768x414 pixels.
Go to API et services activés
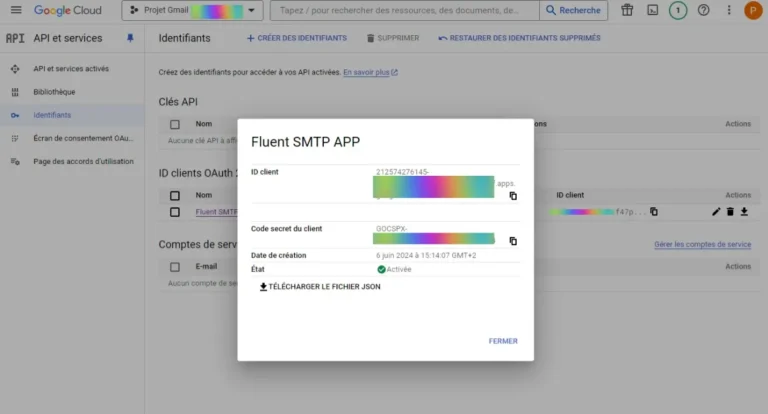pyautogui.click(x=72, y=69)
